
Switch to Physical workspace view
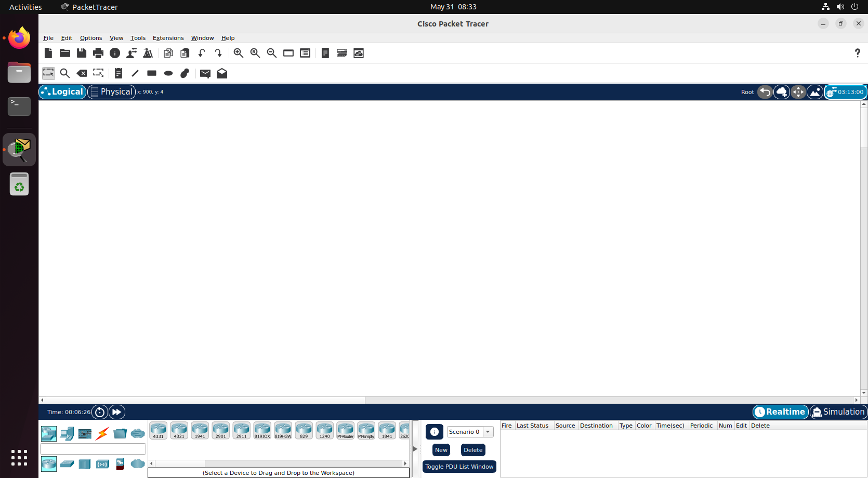(112, 92)
